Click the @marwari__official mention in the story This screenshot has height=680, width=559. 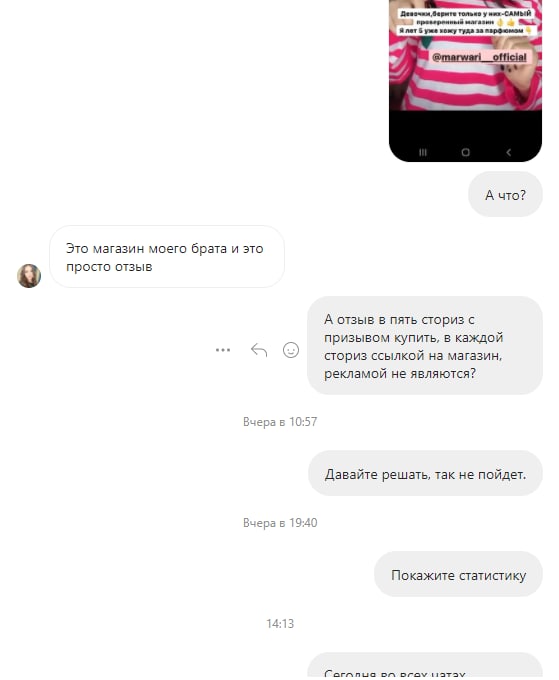(x=480, y=57)
